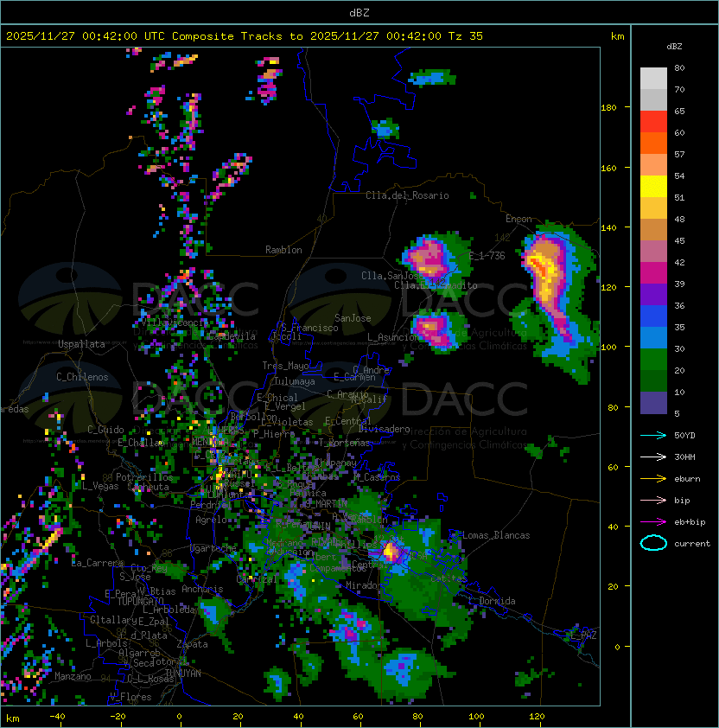Pick the light gray 70–80 dBZ swatch
Viewport: 719px width, 728px height.
(x=653, y=79)
